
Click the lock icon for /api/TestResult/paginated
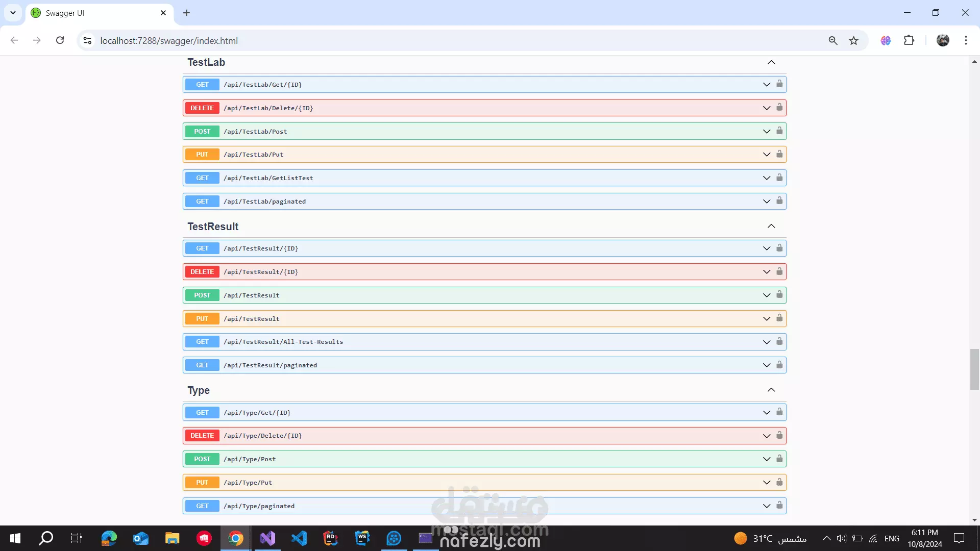tap(779, 364)
